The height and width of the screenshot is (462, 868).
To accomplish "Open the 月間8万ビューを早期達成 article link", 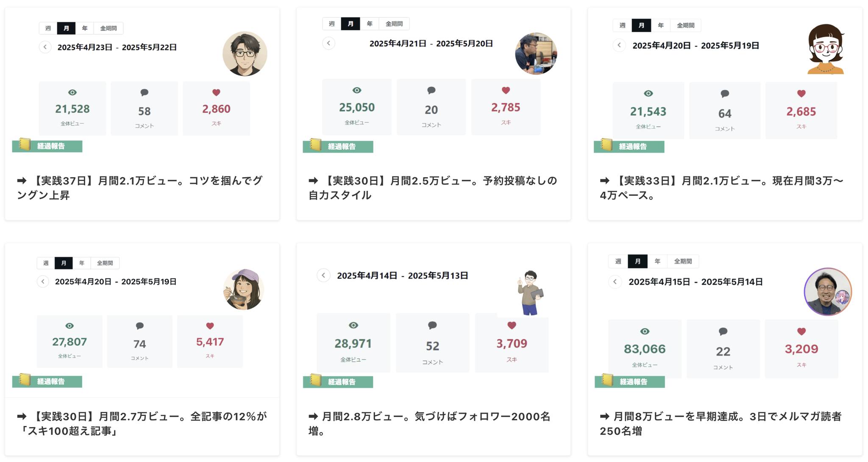I will point(721,423).
